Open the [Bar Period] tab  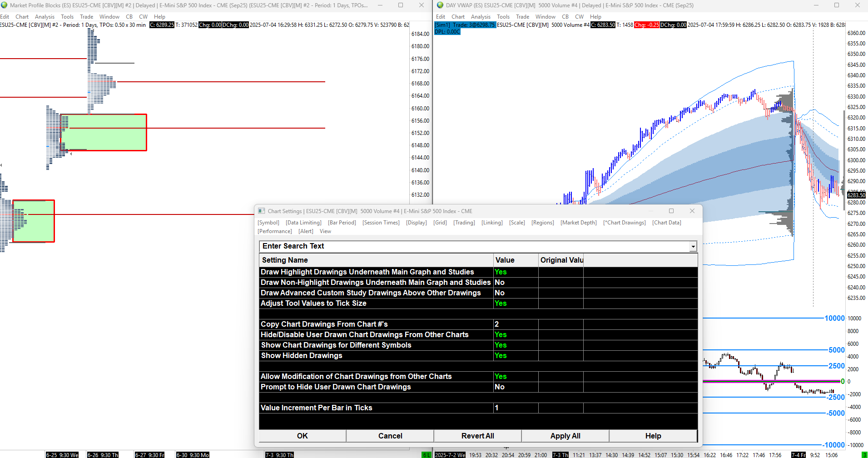point(342,223)
